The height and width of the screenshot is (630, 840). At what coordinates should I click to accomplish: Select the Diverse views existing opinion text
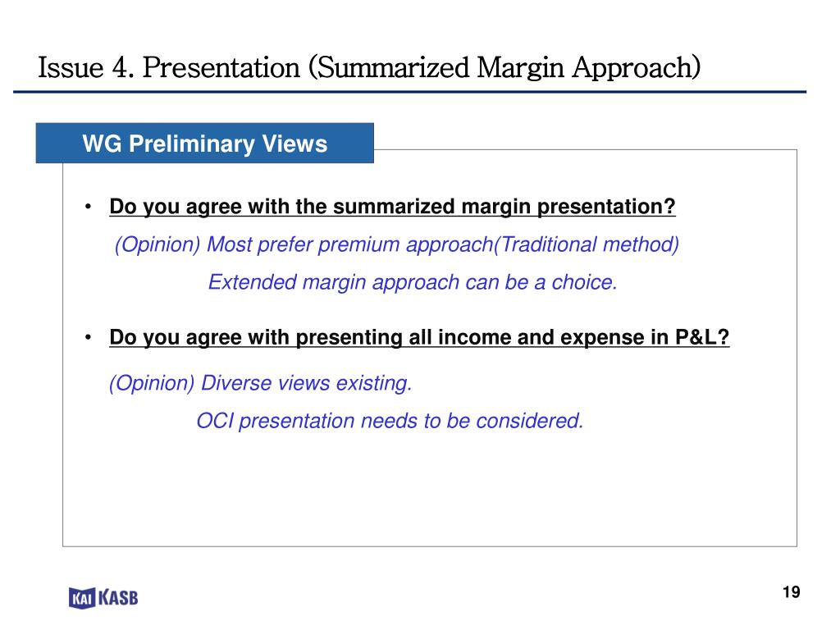(x=260, y=384)
